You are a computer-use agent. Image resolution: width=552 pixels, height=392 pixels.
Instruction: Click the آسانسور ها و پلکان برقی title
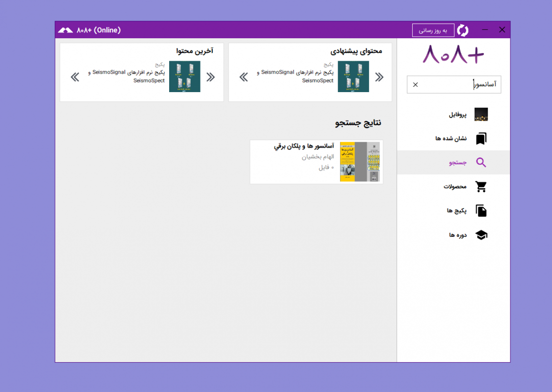coord(303,146)
